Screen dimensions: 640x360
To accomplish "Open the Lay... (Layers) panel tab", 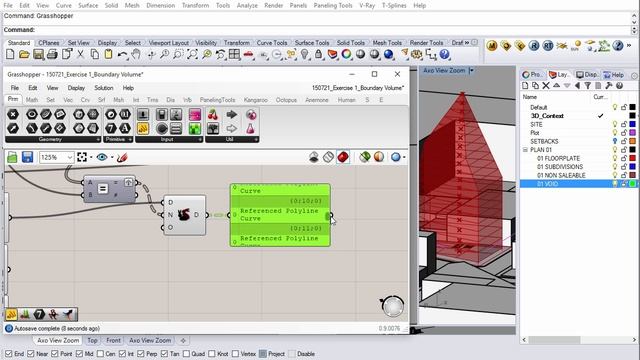I will coord(559,74).
